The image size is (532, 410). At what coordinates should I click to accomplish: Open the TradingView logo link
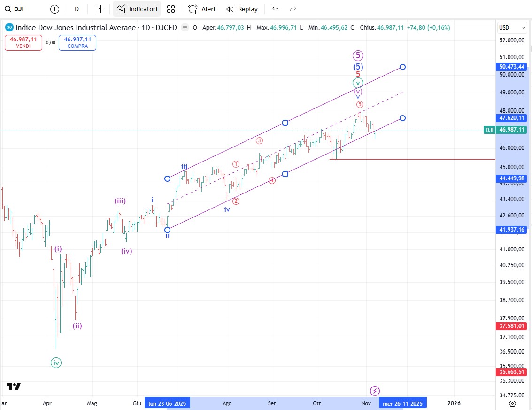14,387
